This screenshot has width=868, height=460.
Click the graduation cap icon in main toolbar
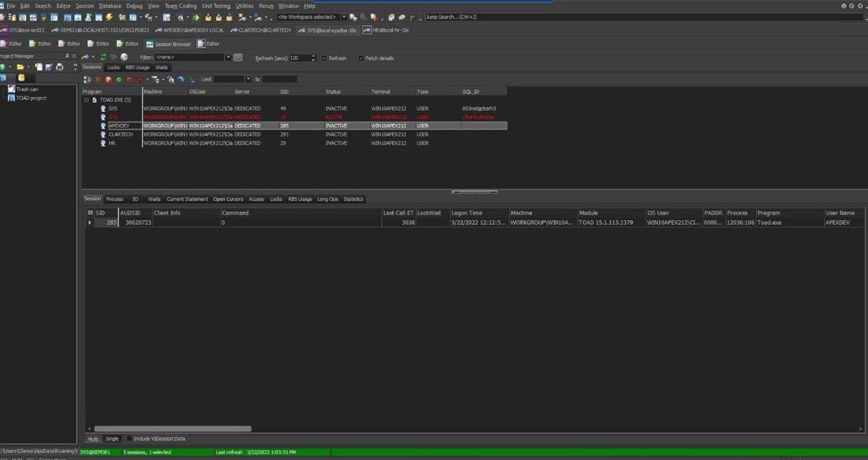tap(413, 18)
